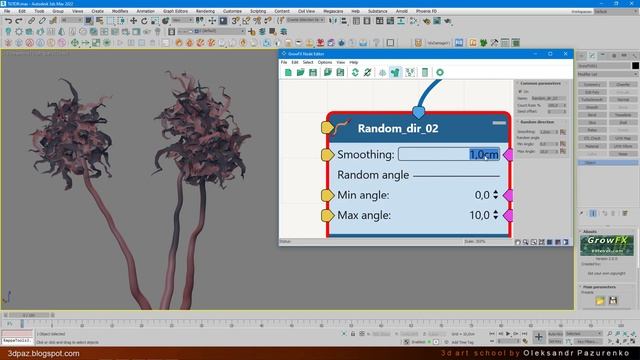
Task: Click the Edit Poly modifier button
Action: pos(592,92)
